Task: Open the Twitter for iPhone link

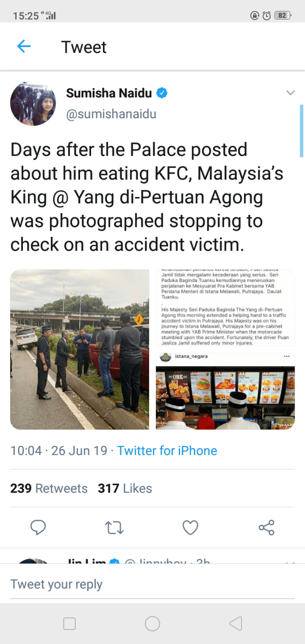Action: [167, 450]
